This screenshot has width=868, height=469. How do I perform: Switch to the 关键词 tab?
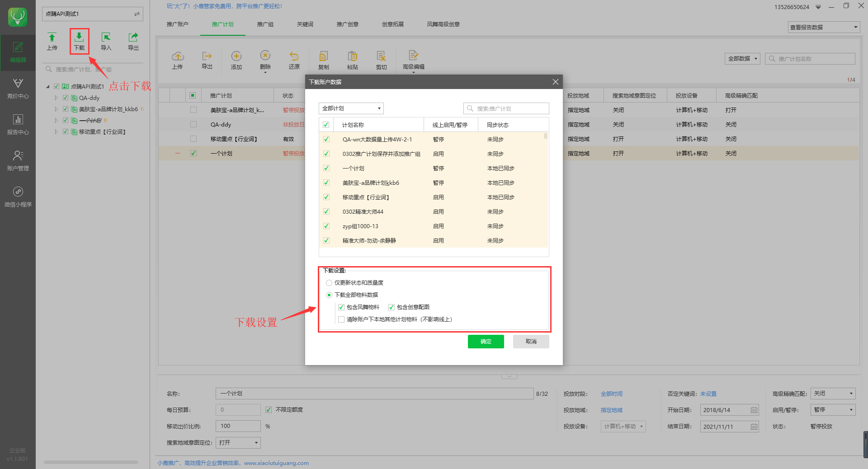tap(305, 24)
